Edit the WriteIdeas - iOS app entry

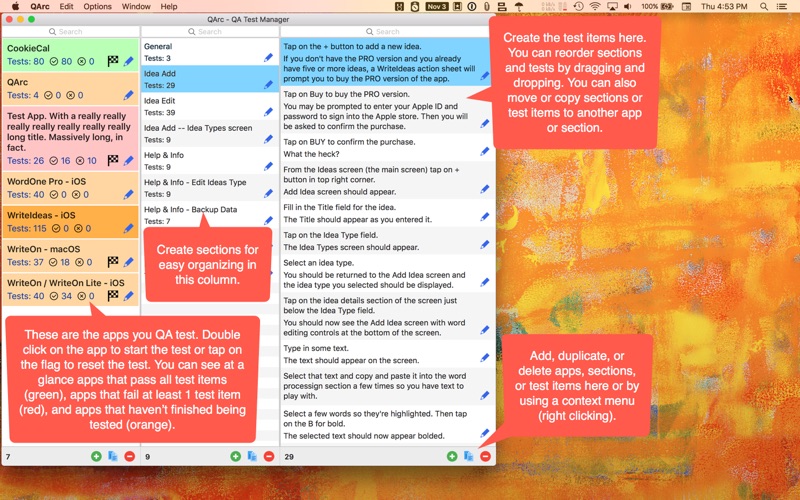click(x=129, y=228)
